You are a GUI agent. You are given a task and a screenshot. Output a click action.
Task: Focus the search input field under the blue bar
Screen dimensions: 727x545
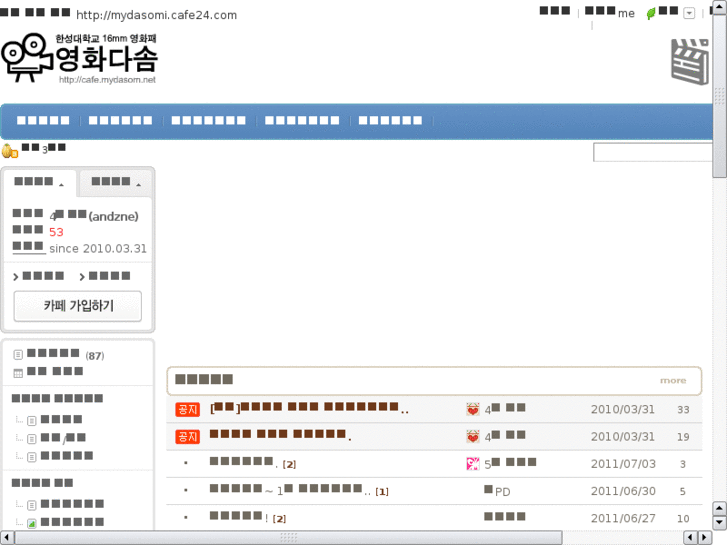tap(653, 152)
